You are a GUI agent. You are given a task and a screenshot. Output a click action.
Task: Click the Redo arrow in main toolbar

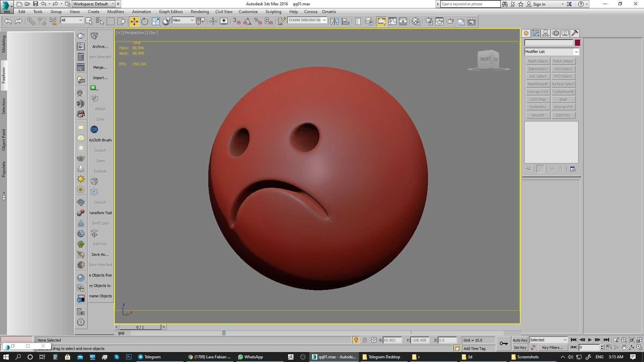pos(19,21)
